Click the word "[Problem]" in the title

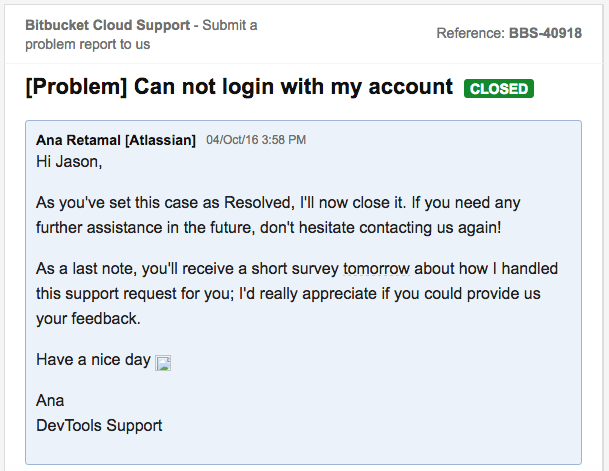click(72, 87)
